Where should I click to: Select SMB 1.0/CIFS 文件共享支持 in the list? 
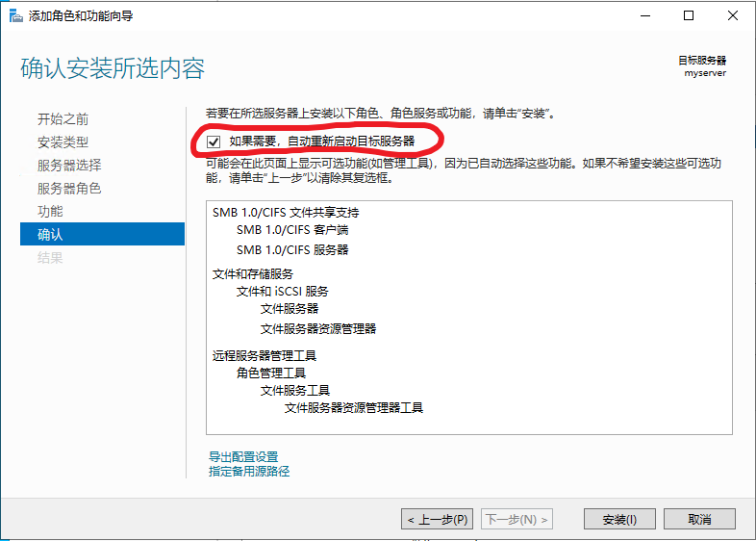click(285, 212)
